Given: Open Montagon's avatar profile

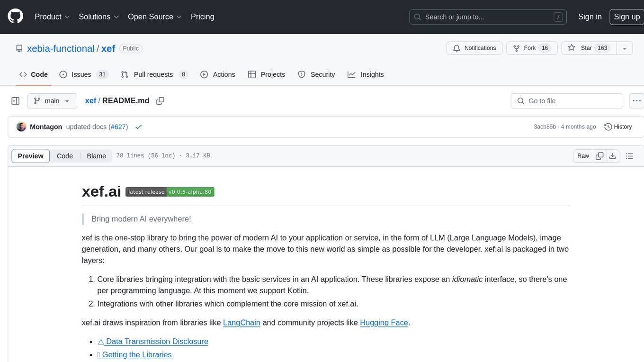Looking at the screenshot, I should click(x=21, y=127).
